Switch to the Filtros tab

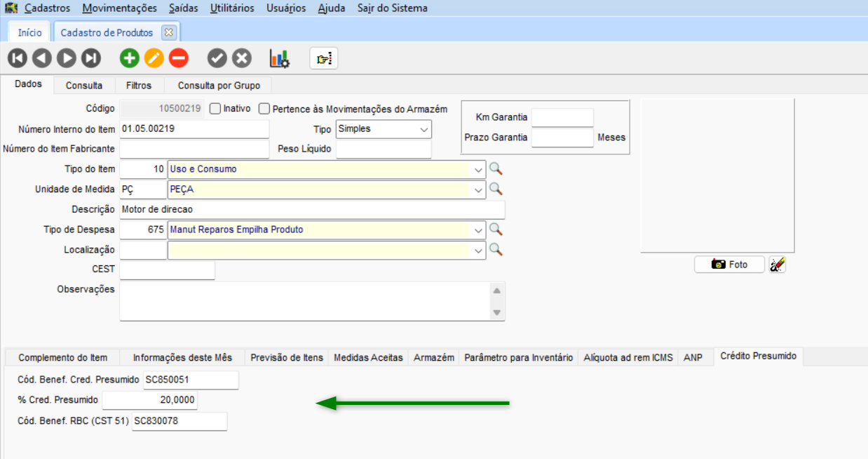coord(139,86)
